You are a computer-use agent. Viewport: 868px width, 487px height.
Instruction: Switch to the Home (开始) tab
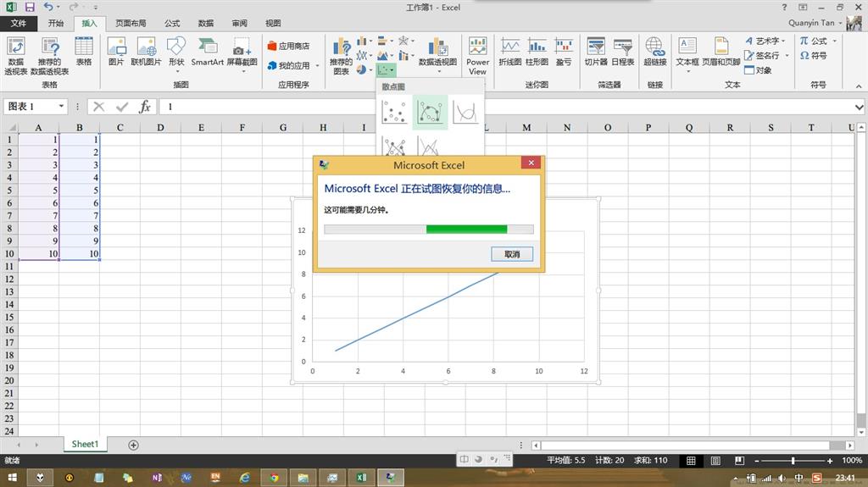(55, 23)
